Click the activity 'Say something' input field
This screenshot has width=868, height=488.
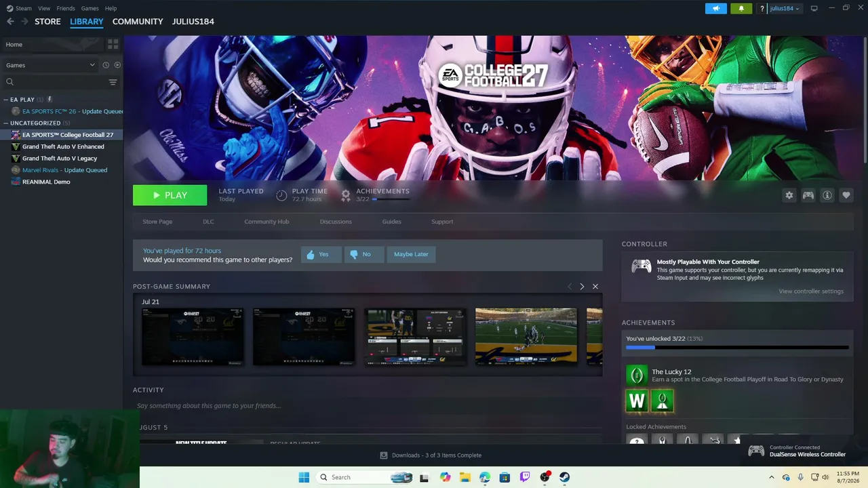368,406
